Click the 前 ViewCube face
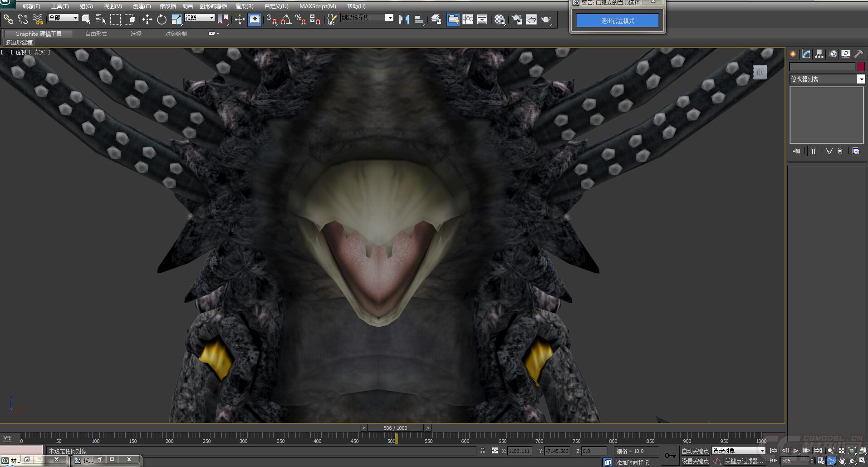This screenshot has width=868, height=467. click(760, 72)
